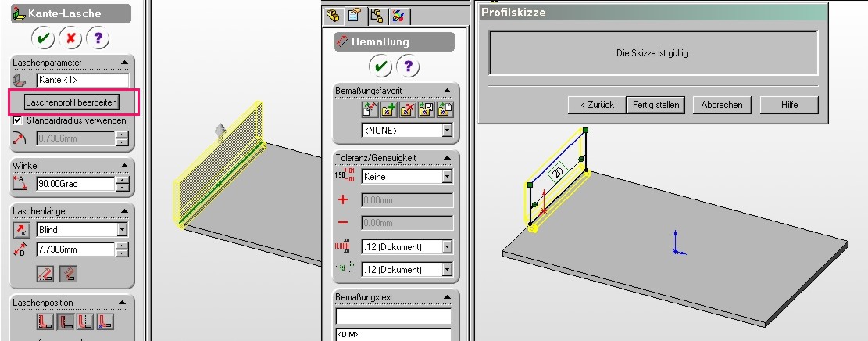Select second Laschenposition option icon
868x341 pixels.
pos(66,321)
